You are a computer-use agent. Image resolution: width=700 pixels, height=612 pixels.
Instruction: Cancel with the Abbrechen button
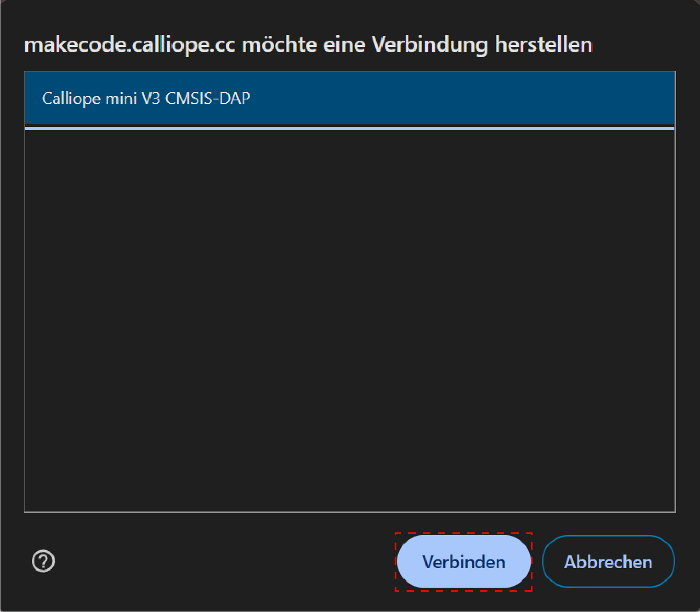[x=608, y=562]
